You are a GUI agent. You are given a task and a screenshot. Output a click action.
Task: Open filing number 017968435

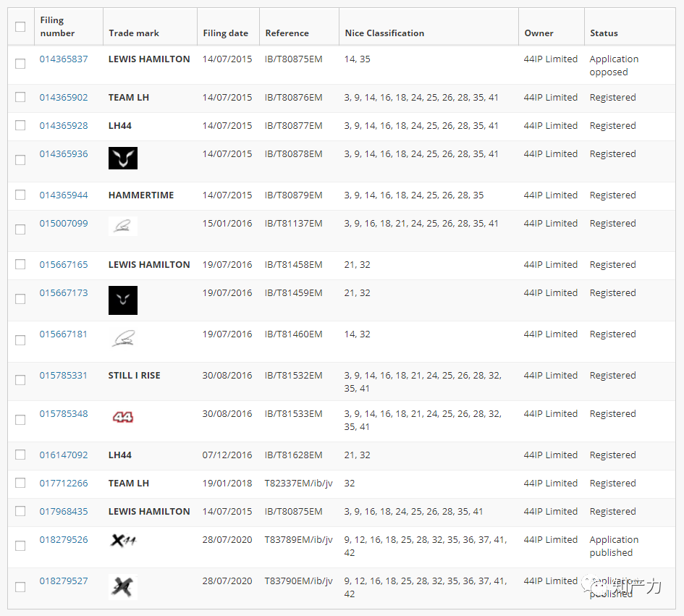64,511
